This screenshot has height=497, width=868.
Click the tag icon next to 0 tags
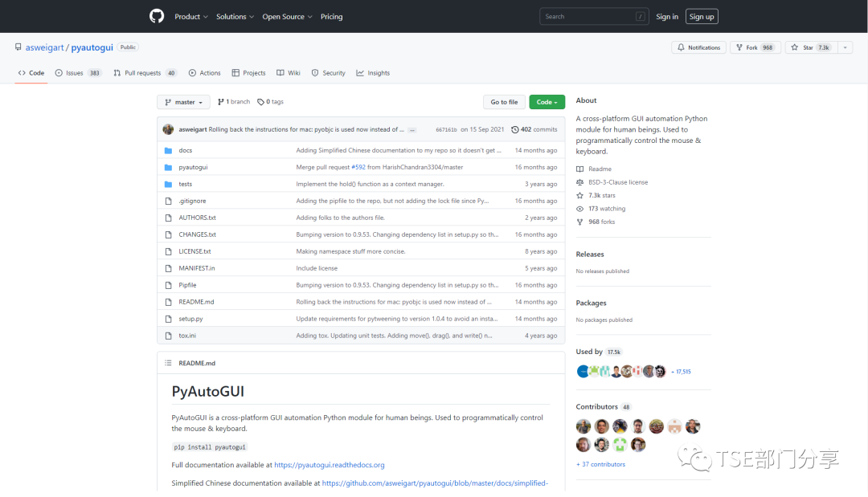click(x=260, y=102)
